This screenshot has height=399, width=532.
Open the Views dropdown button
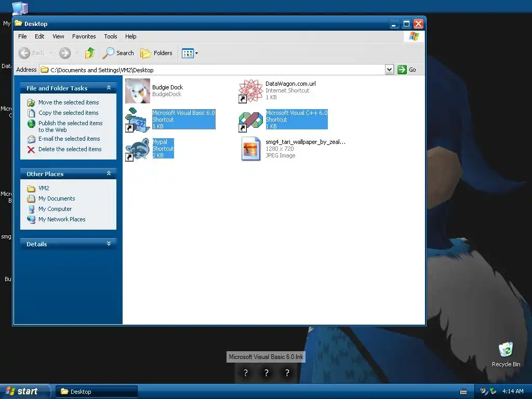tap(190, 54)
